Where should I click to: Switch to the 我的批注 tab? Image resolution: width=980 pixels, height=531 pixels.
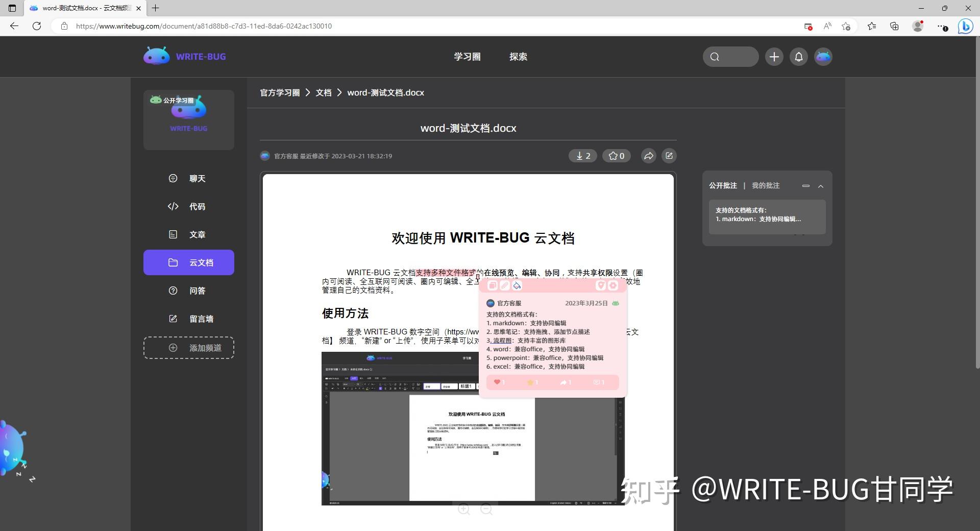(766, 185)
